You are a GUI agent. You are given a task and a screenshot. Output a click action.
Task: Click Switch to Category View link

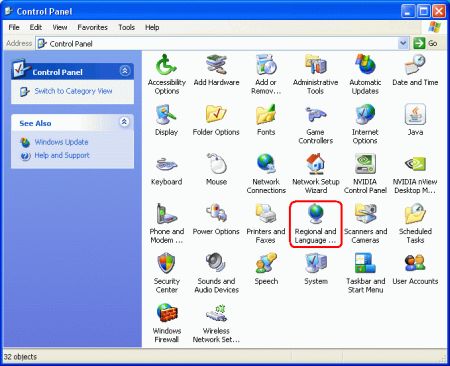[x=73, y=91]
